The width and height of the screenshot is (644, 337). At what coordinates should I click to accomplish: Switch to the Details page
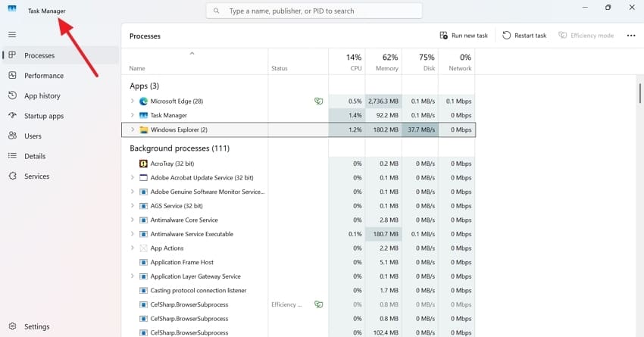[x=61, y=156]
